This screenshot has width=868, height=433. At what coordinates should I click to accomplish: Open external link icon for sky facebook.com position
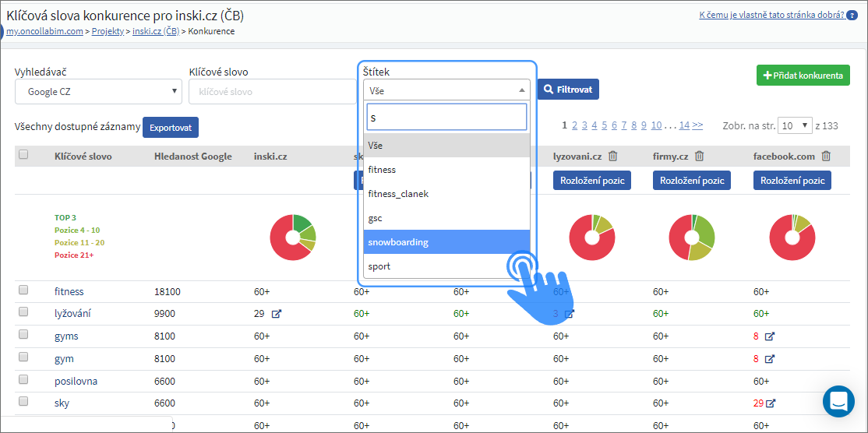point(771,403)
